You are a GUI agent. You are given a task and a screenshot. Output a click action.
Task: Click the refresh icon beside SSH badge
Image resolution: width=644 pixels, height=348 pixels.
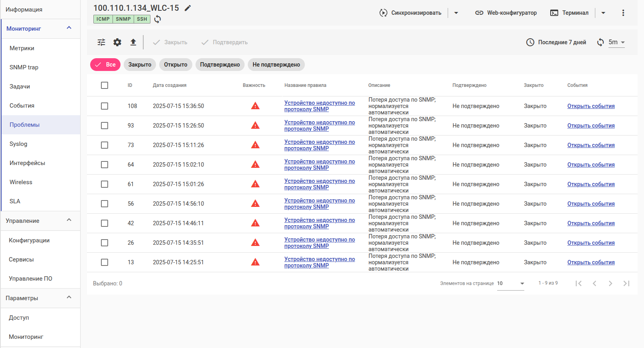158,19
